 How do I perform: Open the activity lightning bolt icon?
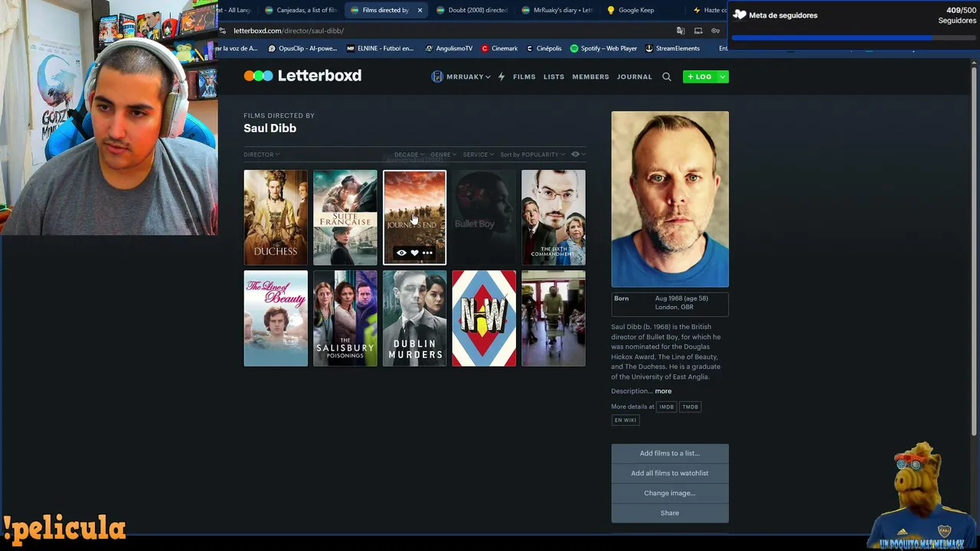[x=501, y=77]
